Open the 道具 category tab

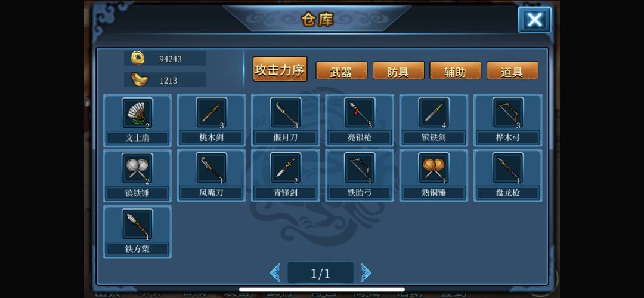tap(513, 70)
